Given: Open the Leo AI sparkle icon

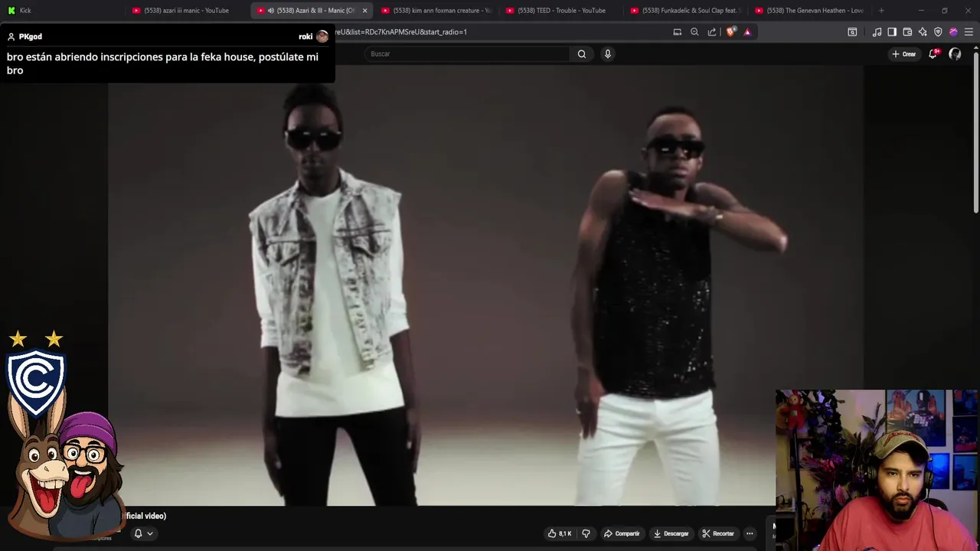Looking at the screenshot, I should (x=923, y=32).
